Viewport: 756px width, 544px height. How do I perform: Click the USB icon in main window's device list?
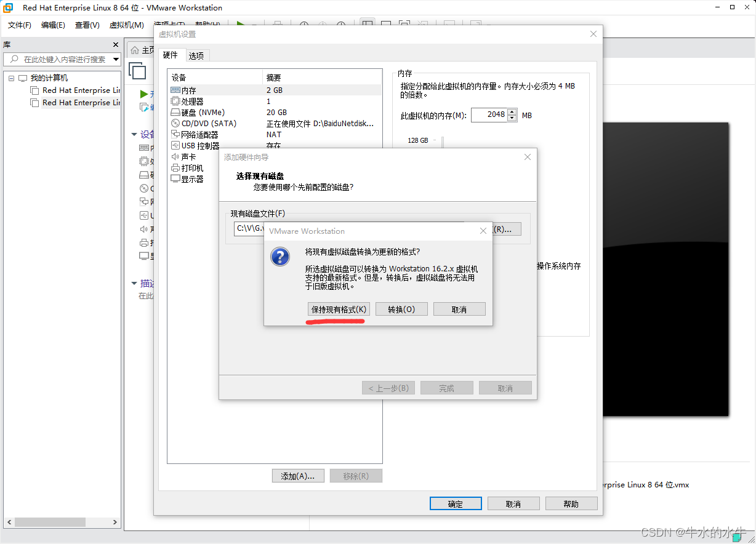tap(144, 215)
